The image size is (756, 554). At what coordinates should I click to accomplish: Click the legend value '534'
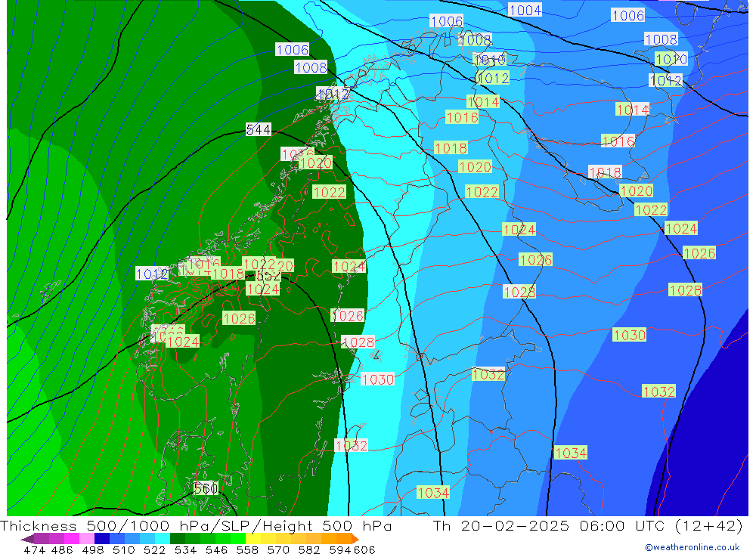(x=186, y=549)
